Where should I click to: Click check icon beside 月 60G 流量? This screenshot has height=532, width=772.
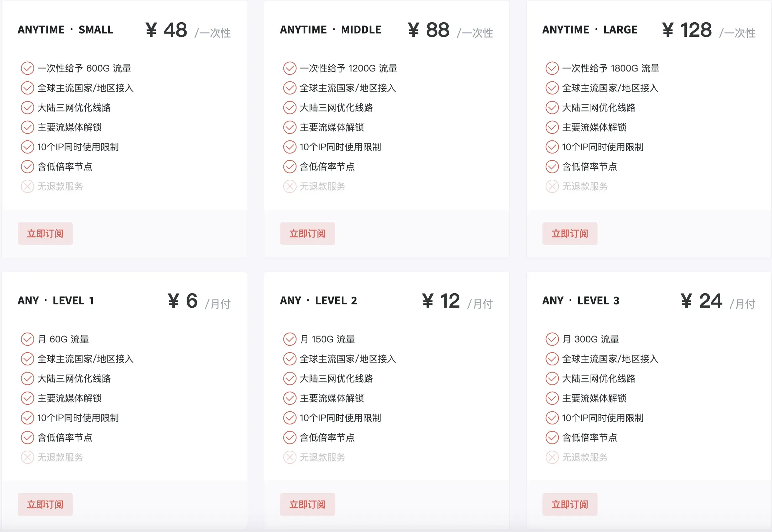click(27, 339)
